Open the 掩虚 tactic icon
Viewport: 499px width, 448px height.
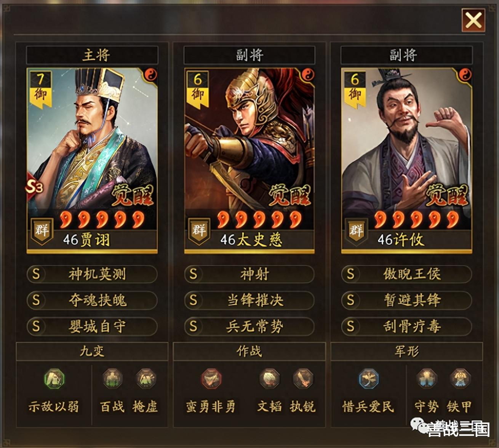tap(146, 379)
